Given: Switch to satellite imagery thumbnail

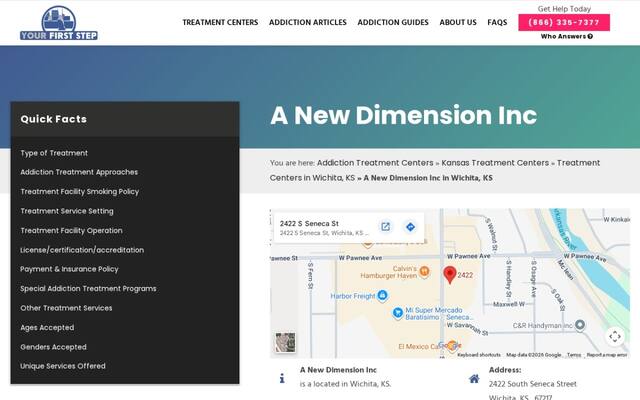Looking at the screenshot, I should tap(285, 342).
